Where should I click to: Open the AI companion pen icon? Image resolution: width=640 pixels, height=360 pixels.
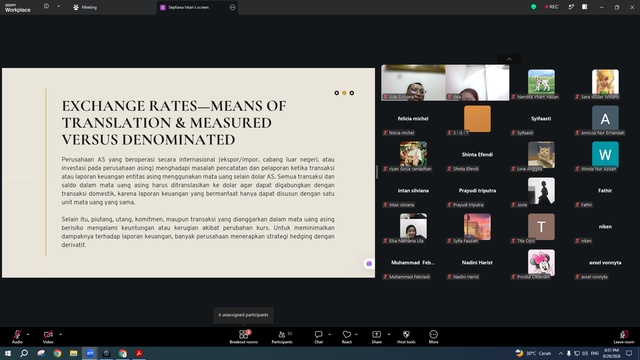(571, 7)
